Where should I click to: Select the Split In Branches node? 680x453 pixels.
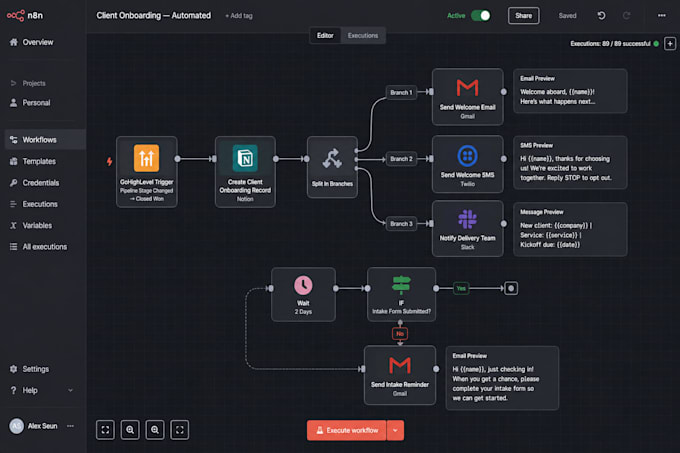pyautogui.click(x=332, y=167)
